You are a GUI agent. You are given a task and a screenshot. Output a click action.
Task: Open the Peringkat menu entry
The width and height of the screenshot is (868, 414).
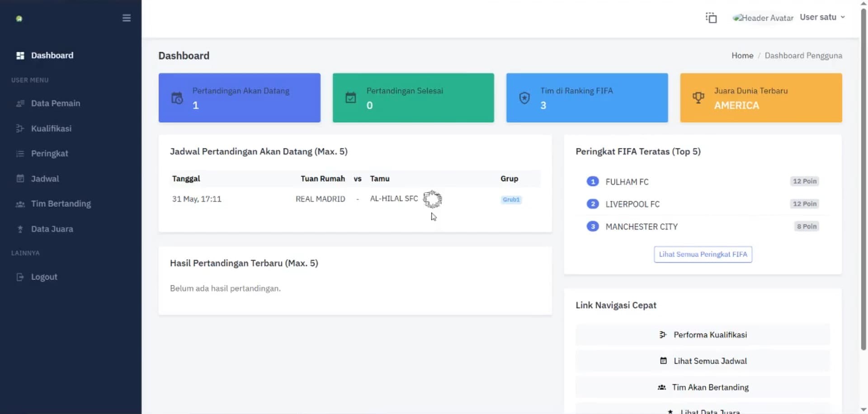[x=50, y=154]
